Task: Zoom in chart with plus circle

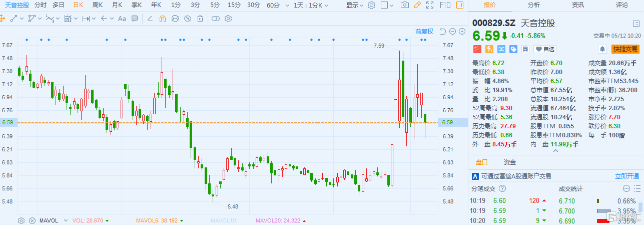Action: pos(462,32)
